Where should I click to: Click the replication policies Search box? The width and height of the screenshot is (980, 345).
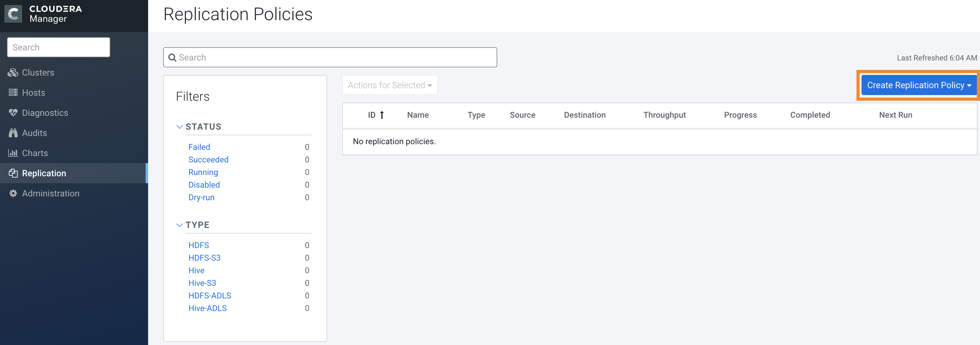coord(330,57)
